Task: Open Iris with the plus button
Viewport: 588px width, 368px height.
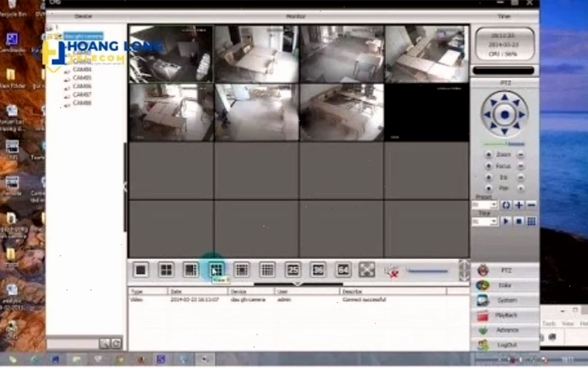Action: point(488,177)
